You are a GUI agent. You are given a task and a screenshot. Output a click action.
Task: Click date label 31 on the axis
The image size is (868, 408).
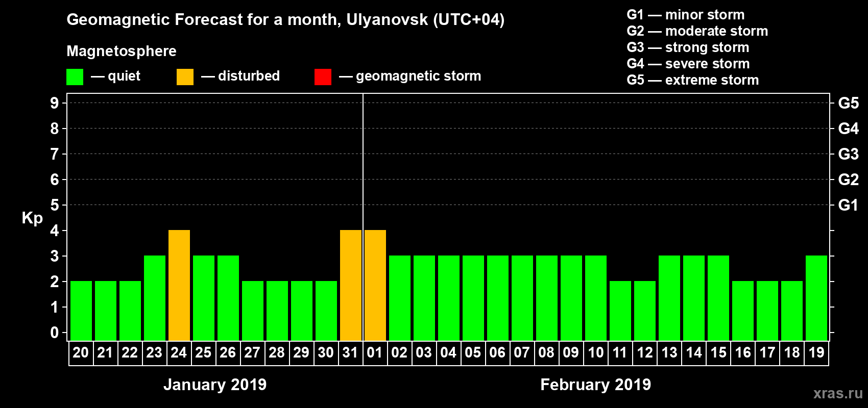coord(350,352)
